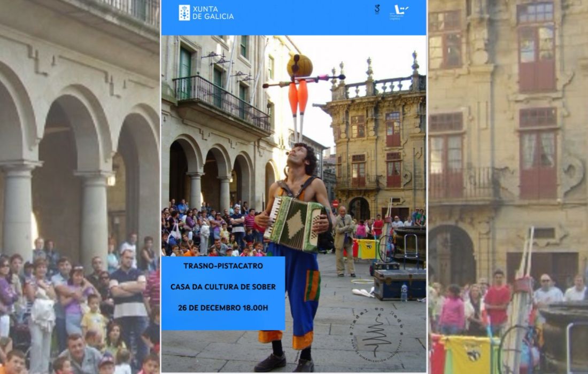This screenshot has width=588, height=374.
Task: Click the performer's face
Action: (x=299, y=155)
